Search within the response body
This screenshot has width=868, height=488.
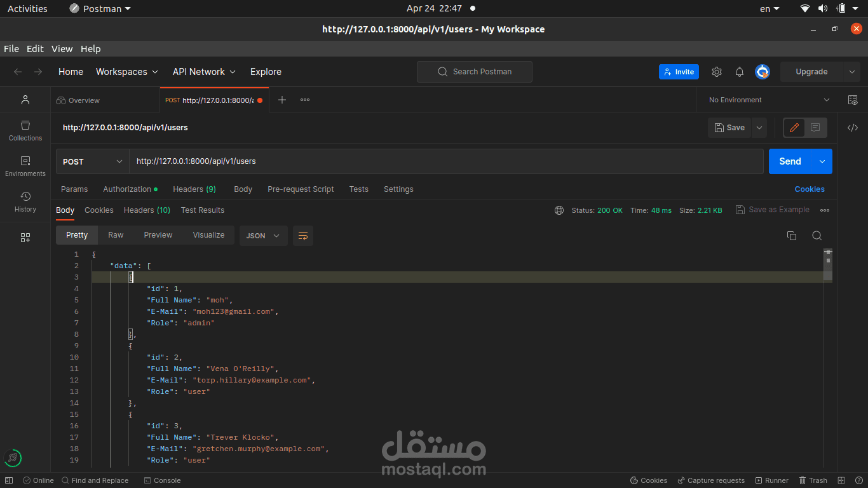817,236
